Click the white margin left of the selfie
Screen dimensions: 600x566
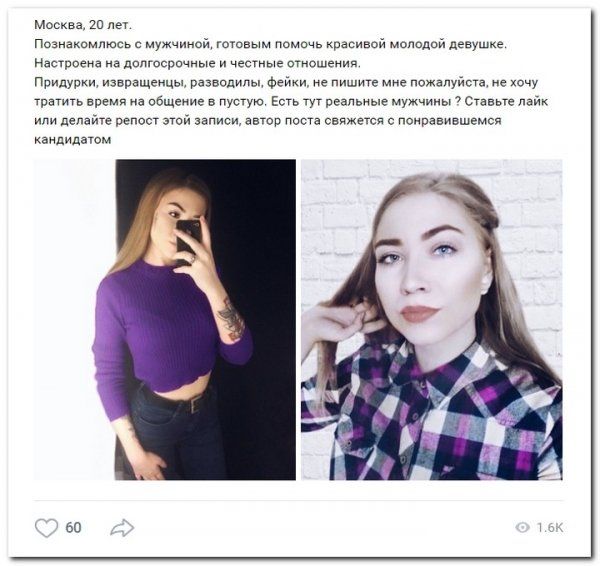75,320
